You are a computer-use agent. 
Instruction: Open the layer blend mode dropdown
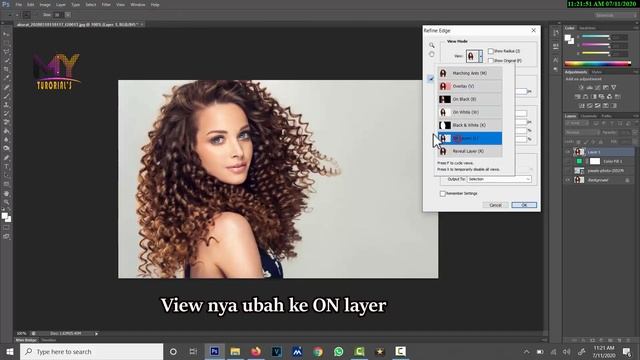click(582, 133)
